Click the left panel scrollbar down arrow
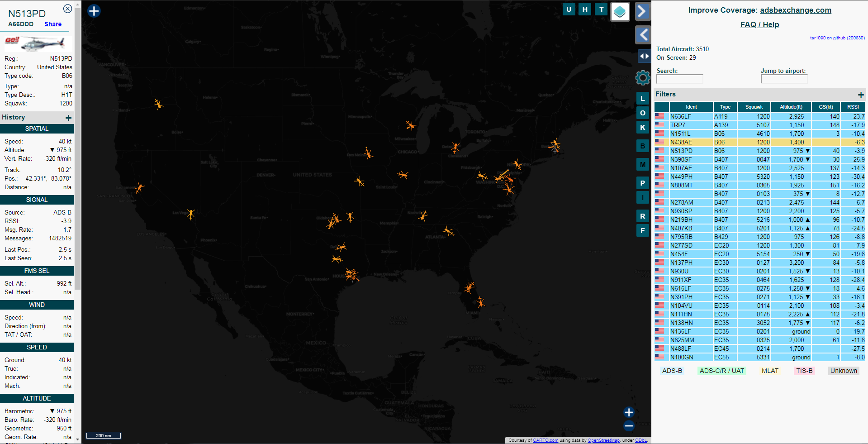Screen dimensions: 868x444 (78, 439)
